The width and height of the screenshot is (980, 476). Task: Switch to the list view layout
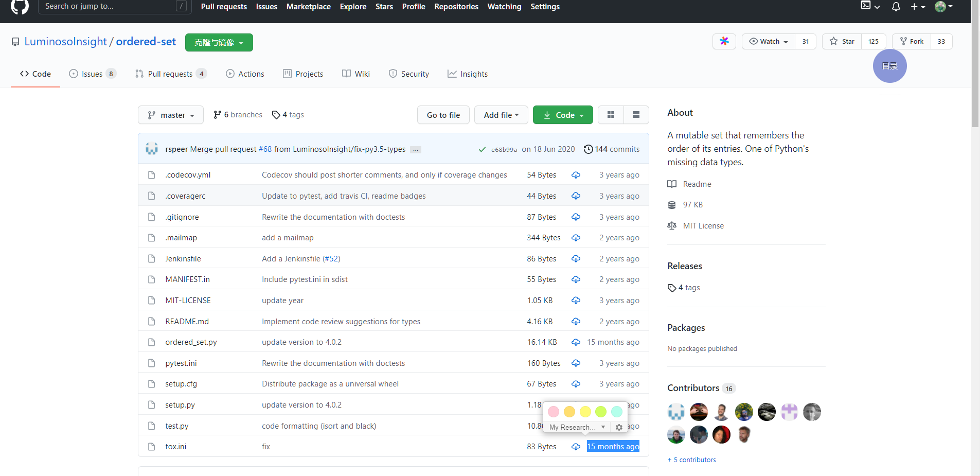click(636, 115)
